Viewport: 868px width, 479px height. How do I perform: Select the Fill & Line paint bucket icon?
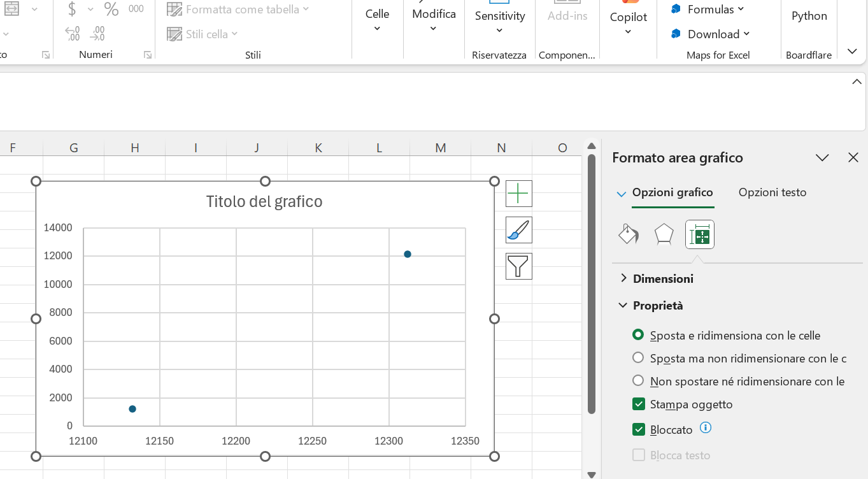point(629,234)
